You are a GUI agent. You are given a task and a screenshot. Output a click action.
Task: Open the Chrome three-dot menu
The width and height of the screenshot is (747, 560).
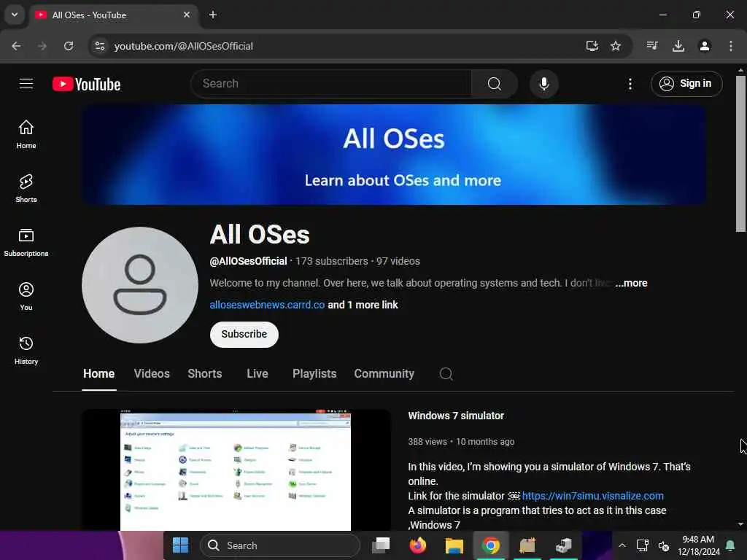click(731, 46)
